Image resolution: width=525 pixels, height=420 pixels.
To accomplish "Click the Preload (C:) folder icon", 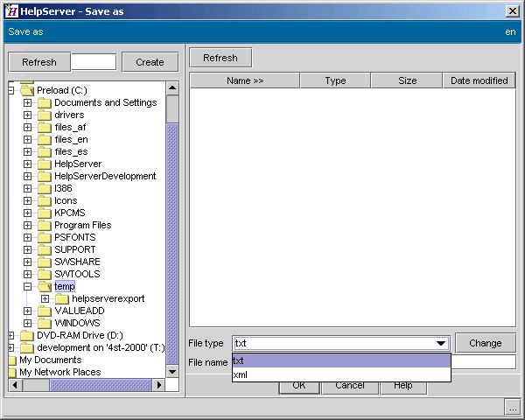I will pyautogui.click(x=27, y=90).
